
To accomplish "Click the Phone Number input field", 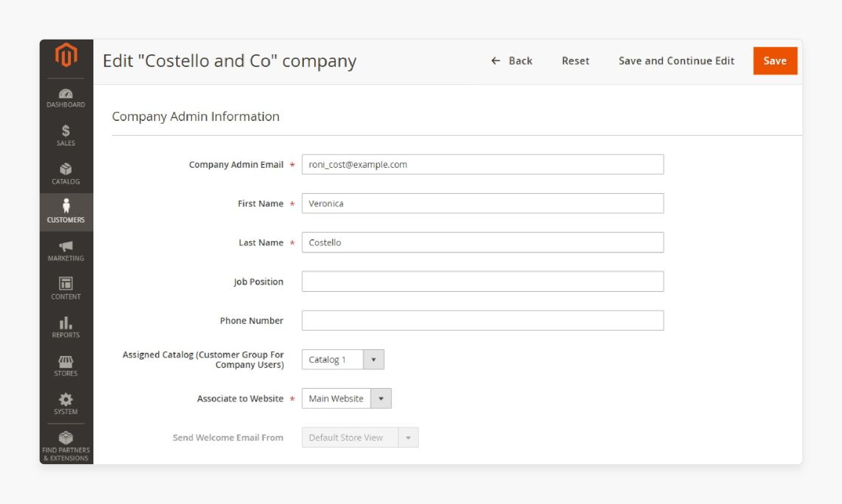I will [483, 320].
